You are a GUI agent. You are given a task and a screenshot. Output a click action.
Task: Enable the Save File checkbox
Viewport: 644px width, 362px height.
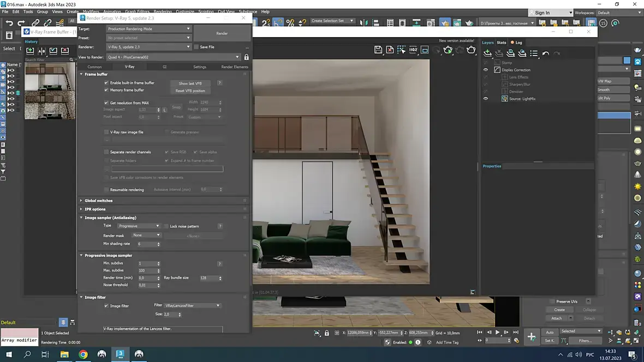click(196, 47)
